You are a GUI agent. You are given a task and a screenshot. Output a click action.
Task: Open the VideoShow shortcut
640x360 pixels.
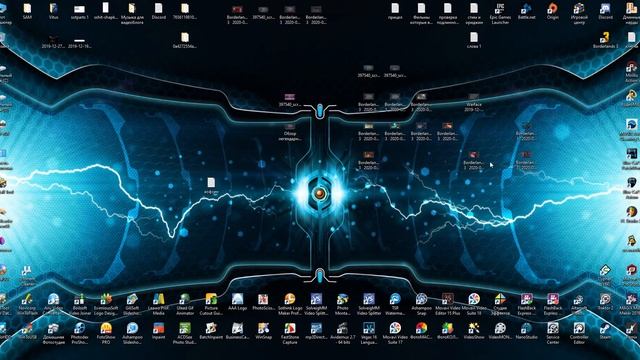[x=474, y=331]
